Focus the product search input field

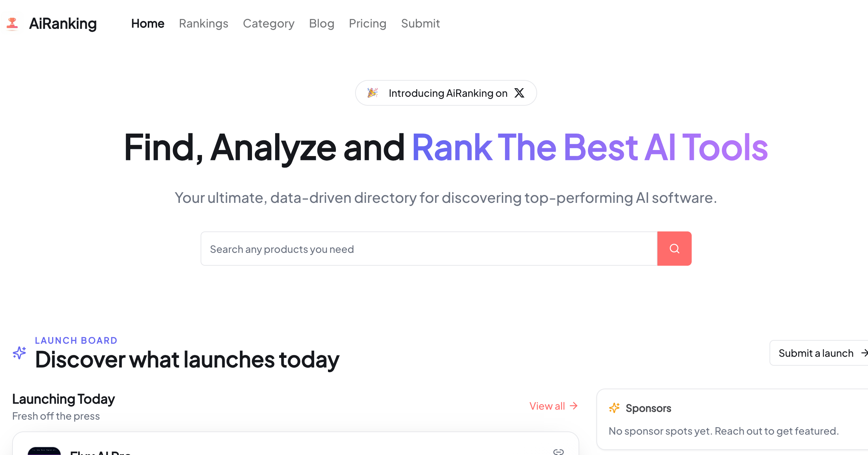coord(429,249)
